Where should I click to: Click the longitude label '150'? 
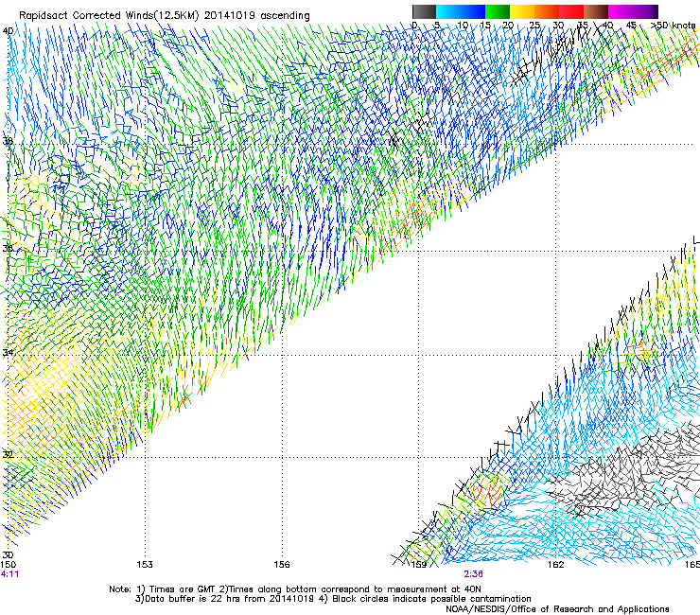tap(8, 565)
